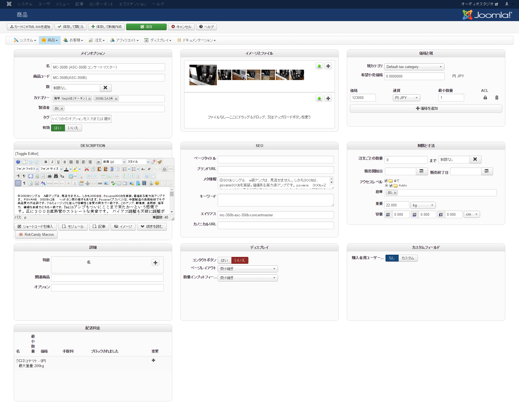Paste as plain text in editor
Screen dimensions: 519x420
click(x=106, y=169)
